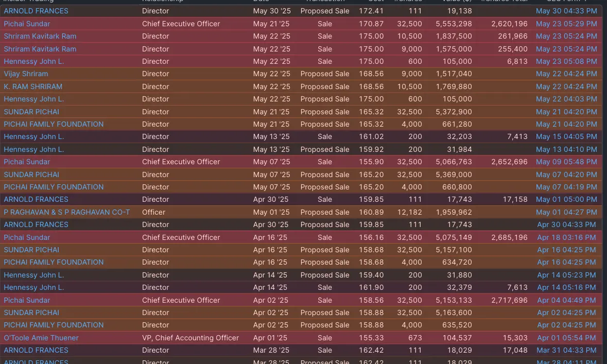Image resolution: width=607 pixels, height=364 pixels.
Task: Open the May 30 04:33 PM filing
Action: (x=566, y=11)
